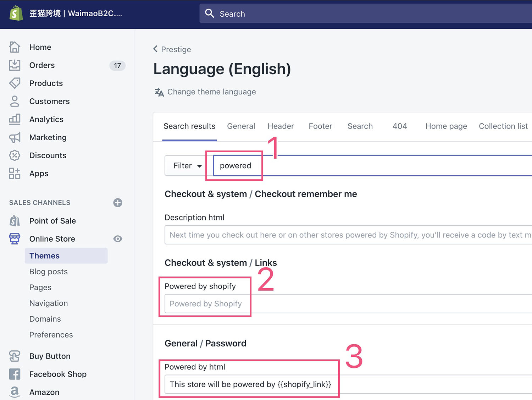Click the Apps grid icon
This screenshot has width=532, height=400.
[15, 173]
